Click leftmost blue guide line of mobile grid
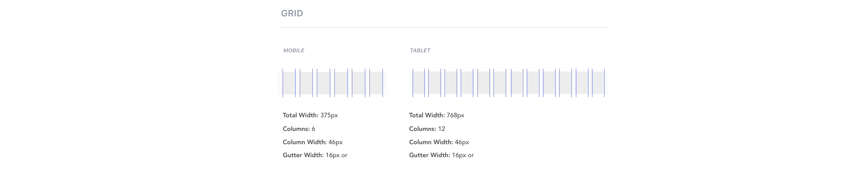Screen dimensions: 868x185 [283, 83]
